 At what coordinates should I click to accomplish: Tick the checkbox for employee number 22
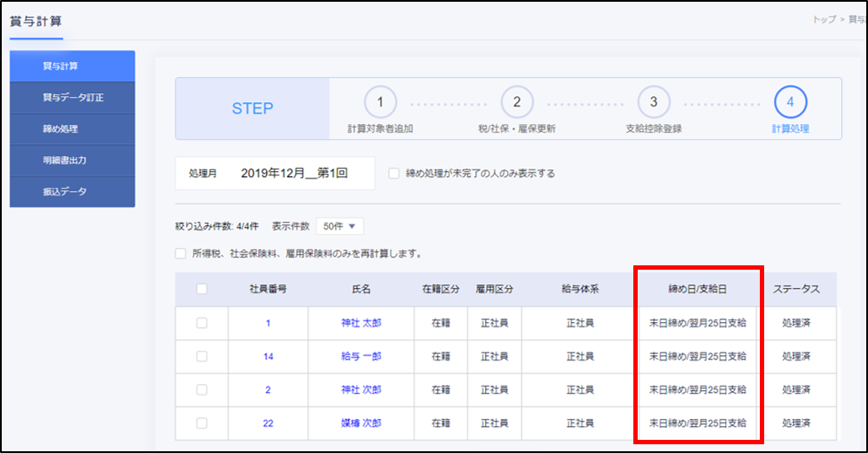click(202, 423)
